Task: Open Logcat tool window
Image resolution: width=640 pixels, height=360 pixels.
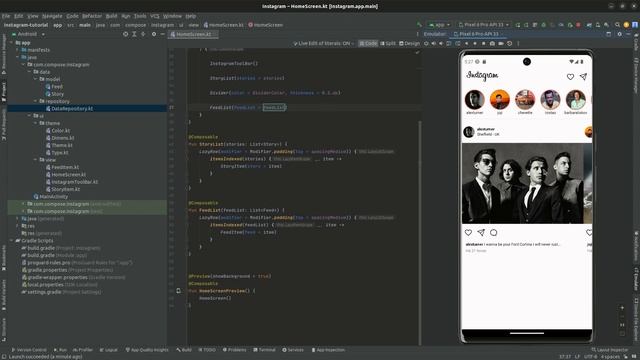Action: tap(109, 350)
